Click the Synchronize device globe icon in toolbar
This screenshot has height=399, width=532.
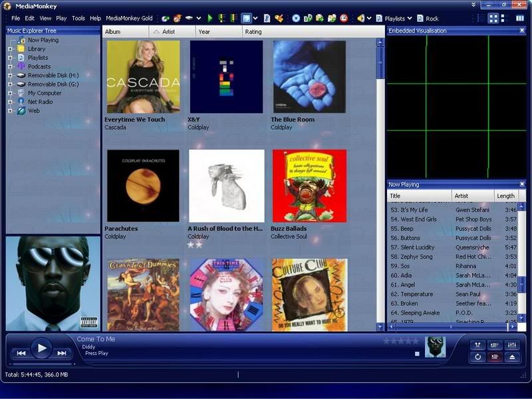(x=165, y=19)
